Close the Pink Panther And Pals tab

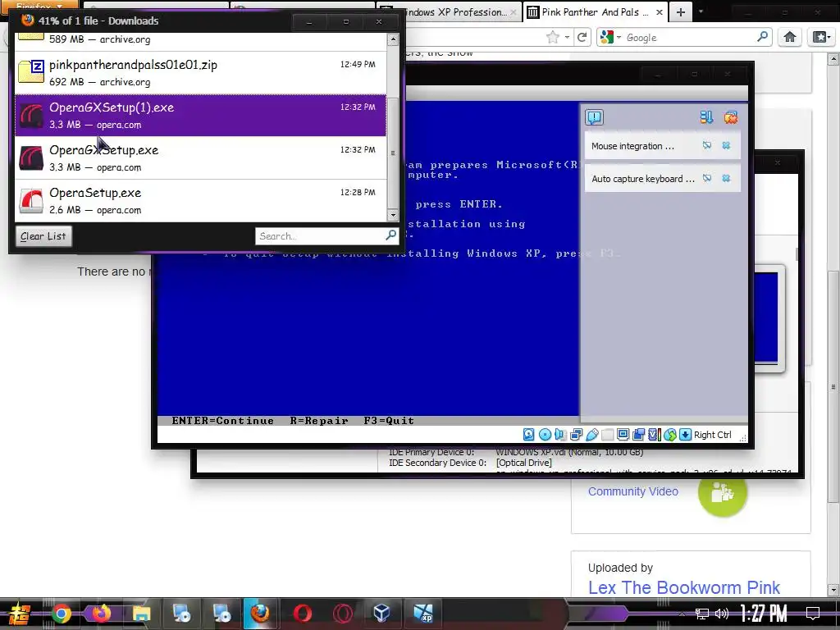pyautogui.click(x=660, y=11)
